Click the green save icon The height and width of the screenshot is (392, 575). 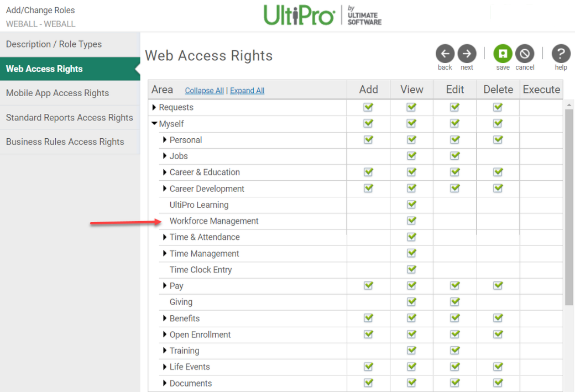pyautogui.click(x=503, y=54)
